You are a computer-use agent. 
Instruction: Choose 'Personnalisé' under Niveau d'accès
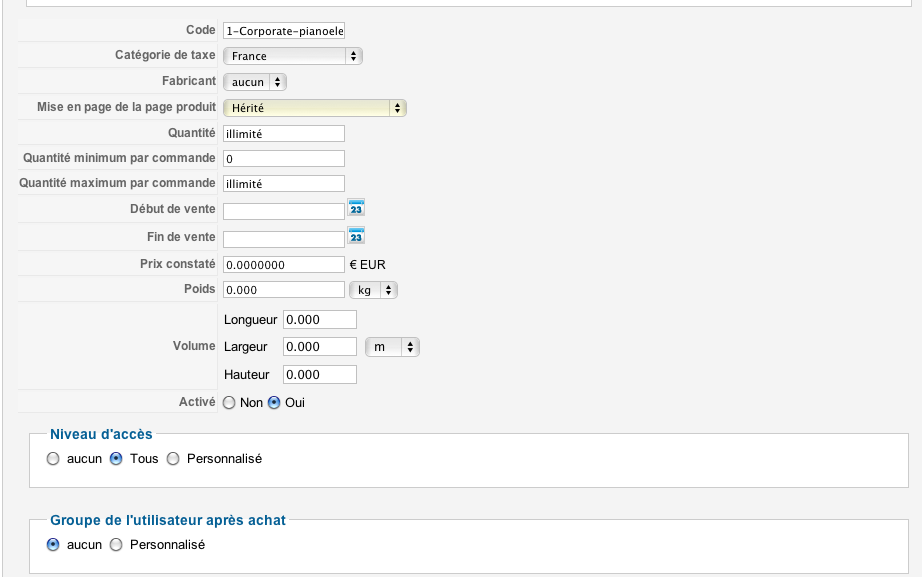[x=173, y=459]
